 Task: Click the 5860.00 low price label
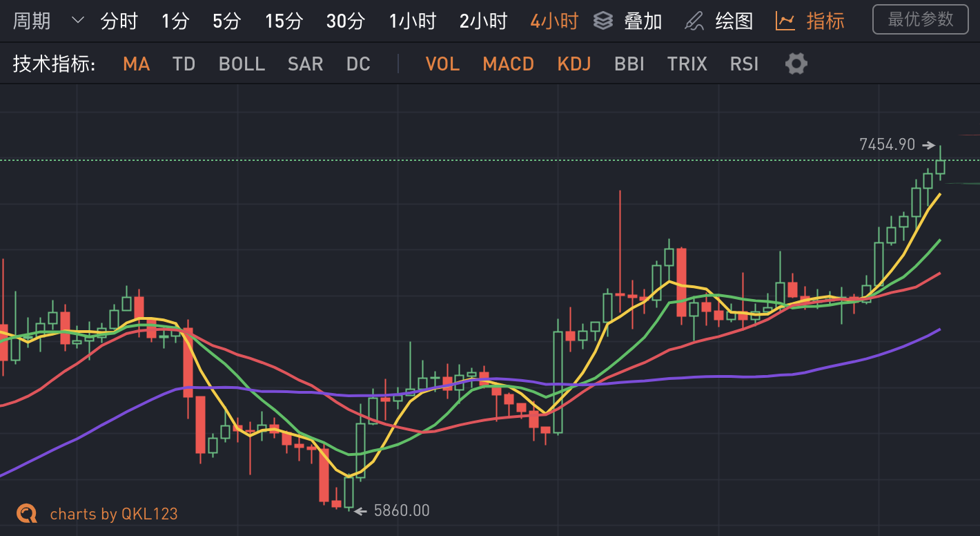click(402, 510)
